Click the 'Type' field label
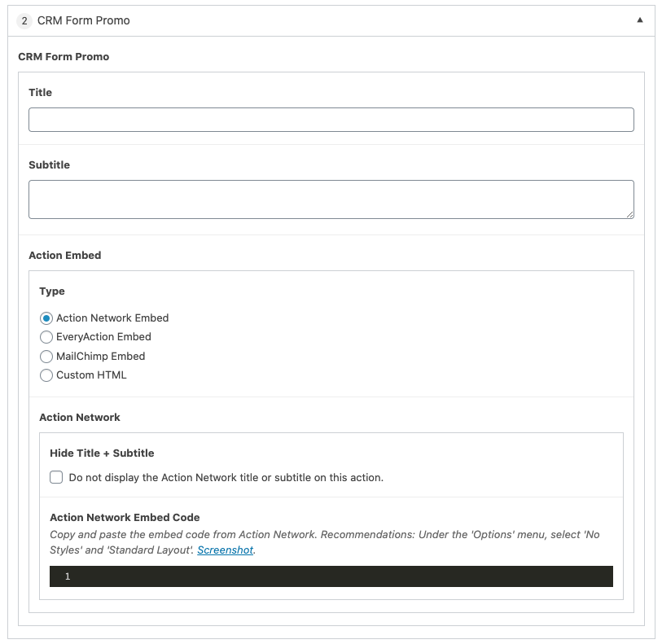The height and width of the screenshot is (644, 662). [52, 291]
